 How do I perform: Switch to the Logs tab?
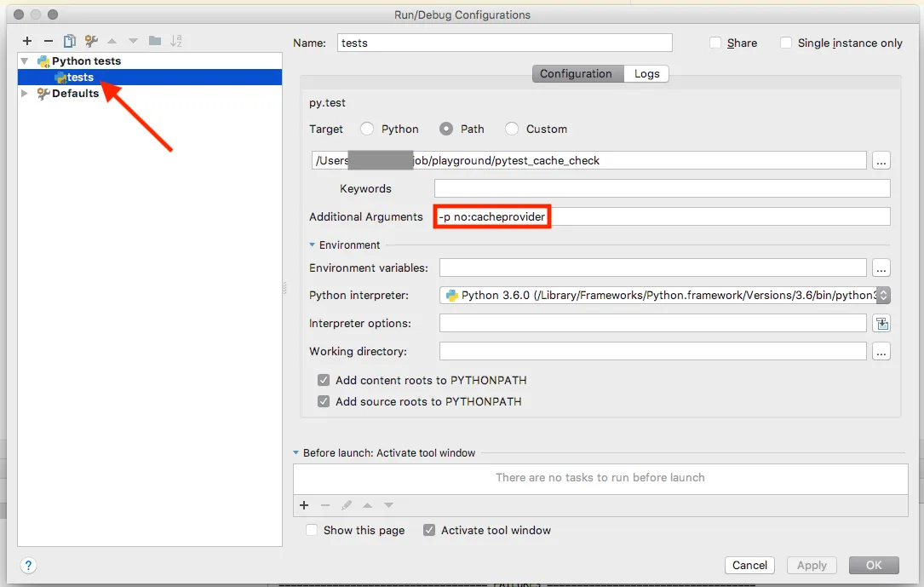pyautogui.click(x=646, y=73)
